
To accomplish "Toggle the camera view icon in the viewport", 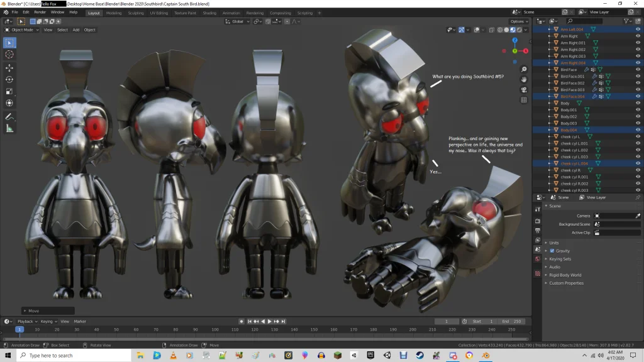I will 524,90.
